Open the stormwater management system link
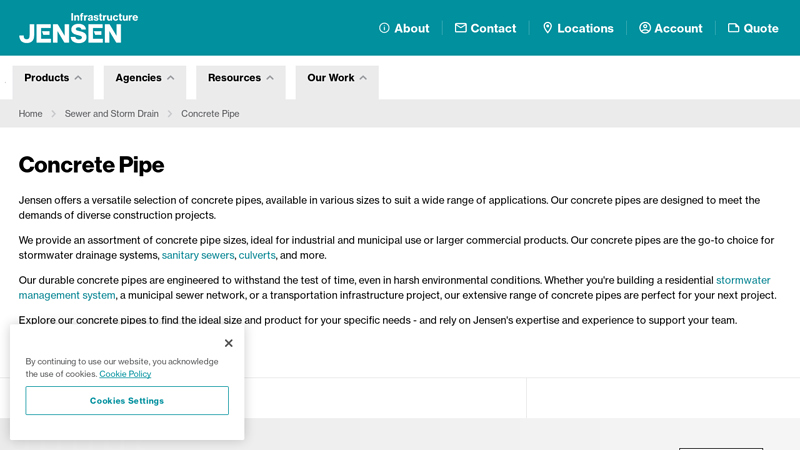Image resolution: width=800 pixels, height=450 pixels. tap(67, 295)
